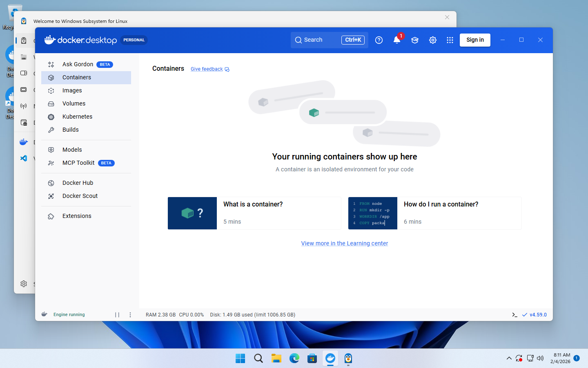Select Ask Gordon in sidebar
This screenshot has width=588, height=368.
coord(78,65)
